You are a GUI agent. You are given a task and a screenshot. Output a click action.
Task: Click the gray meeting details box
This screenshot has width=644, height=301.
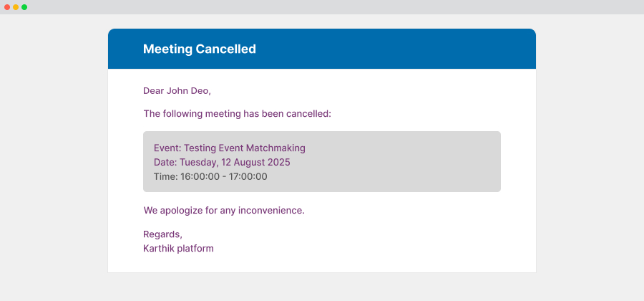pos(322,161)
